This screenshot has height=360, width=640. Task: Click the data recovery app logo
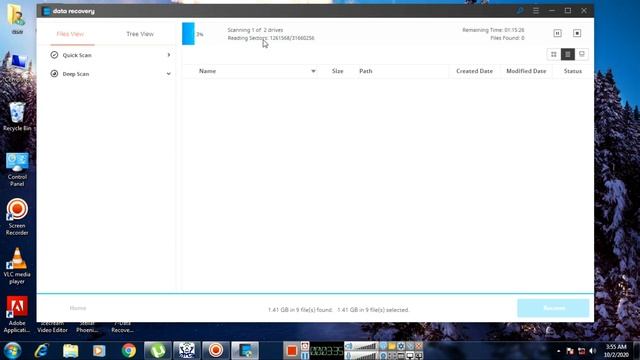(47, 11)
